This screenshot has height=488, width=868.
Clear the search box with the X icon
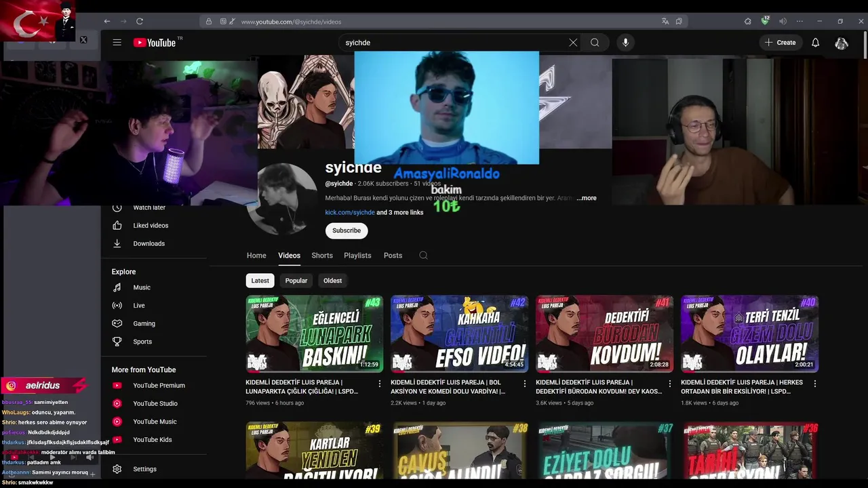573,43
